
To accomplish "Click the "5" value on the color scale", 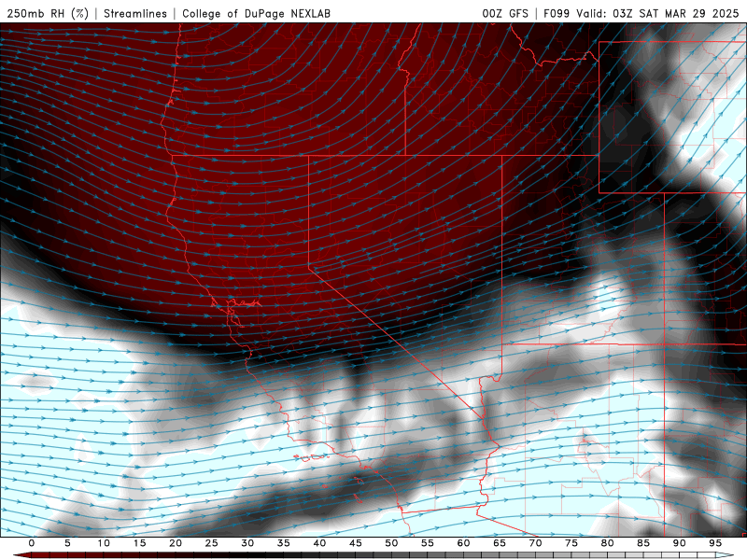I will 67,543.
